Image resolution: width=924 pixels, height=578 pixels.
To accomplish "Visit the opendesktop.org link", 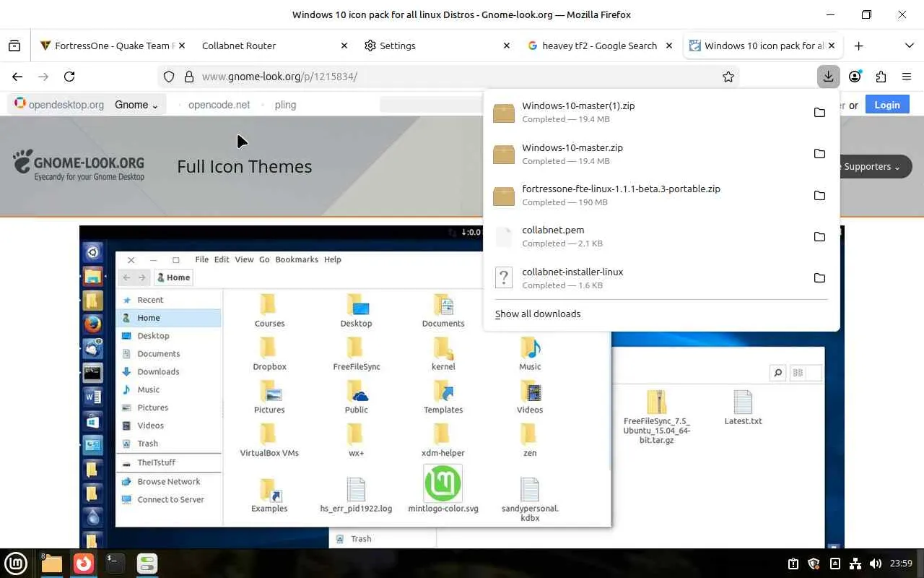I will (x=59, y=105).
